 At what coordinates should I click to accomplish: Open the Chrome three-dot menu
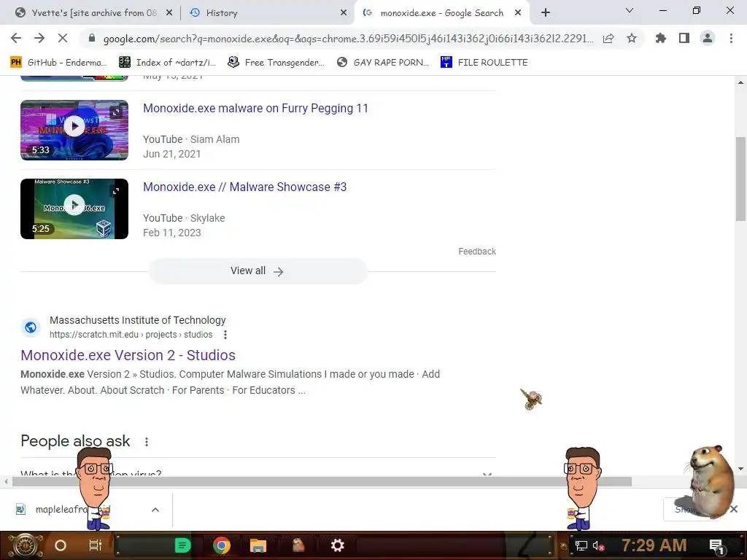pyautogui.click(x=731, y=38)
